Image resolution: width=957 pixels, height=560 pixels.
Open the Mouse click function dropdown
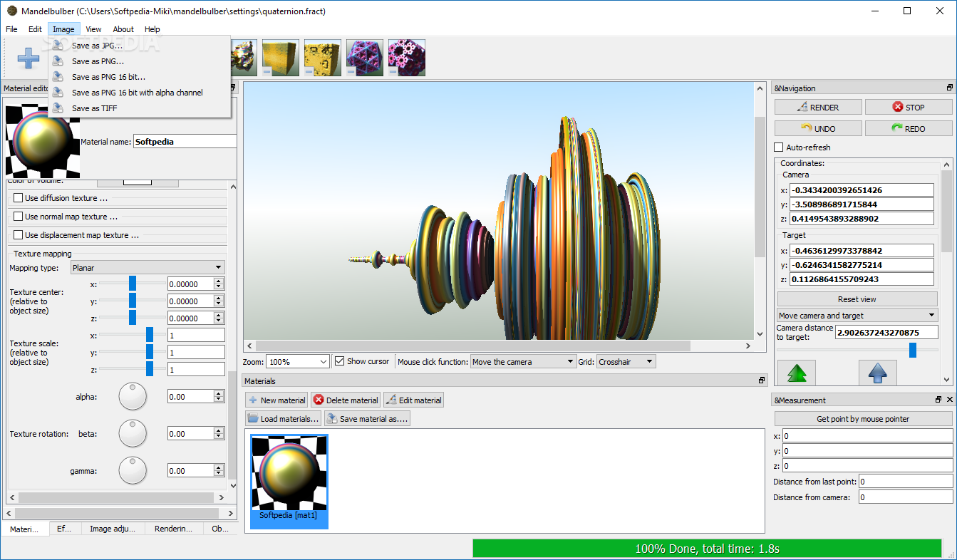coord(523,362)
